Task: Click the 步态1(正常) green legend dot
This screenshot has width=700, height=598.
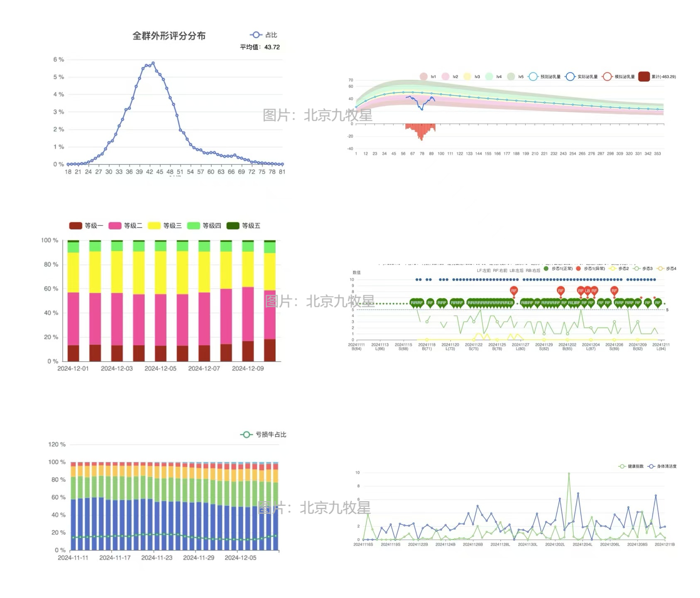Action: [546, 269]
